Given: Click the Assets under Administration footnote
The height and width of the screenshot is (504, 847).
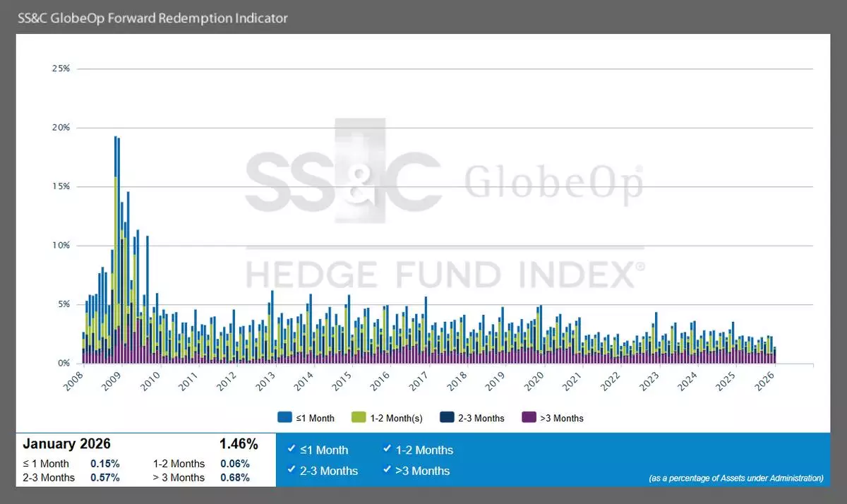Looking at the screenshot, I should pyautogui.click(x=735, y=478).
